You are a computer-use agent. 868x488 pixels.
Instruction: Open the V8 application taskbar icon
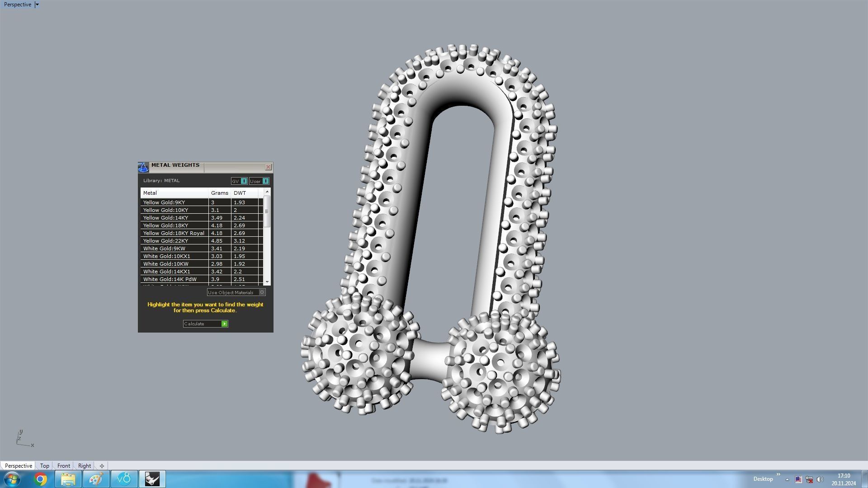[124, 479]
